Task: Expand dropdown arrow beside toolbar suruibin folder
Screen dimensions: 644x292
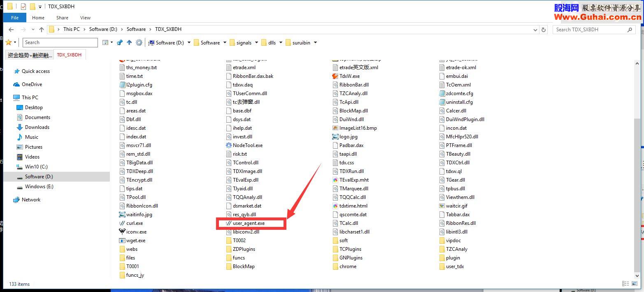Action: pyautogui.click(x=315, y=42)
